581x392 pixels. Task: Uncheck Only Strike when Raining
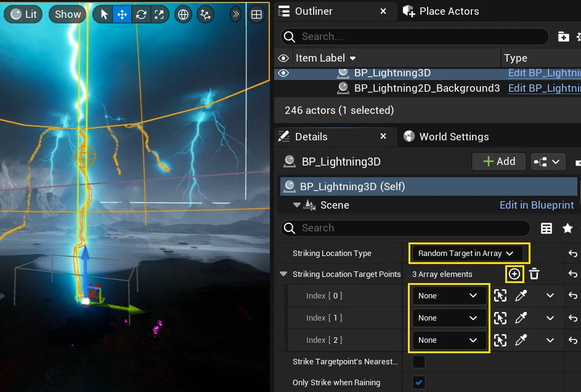point(419,382)
